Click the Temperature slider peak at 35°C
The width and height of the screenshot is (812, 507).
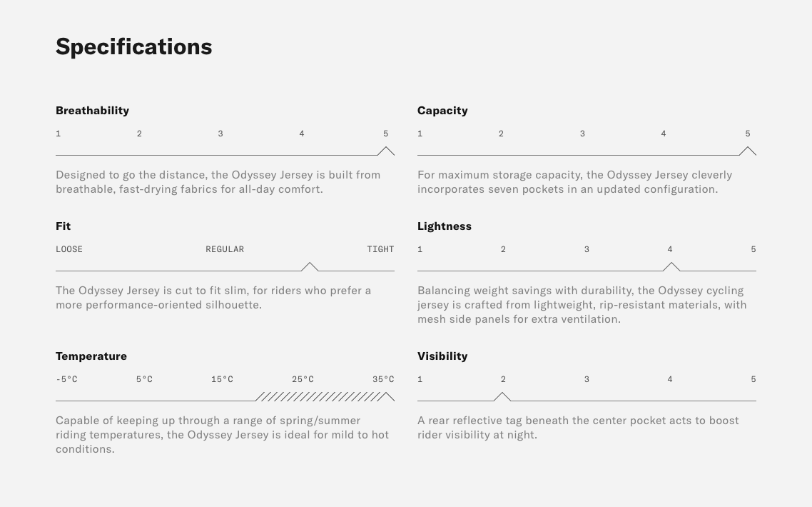tap(387, 396)
